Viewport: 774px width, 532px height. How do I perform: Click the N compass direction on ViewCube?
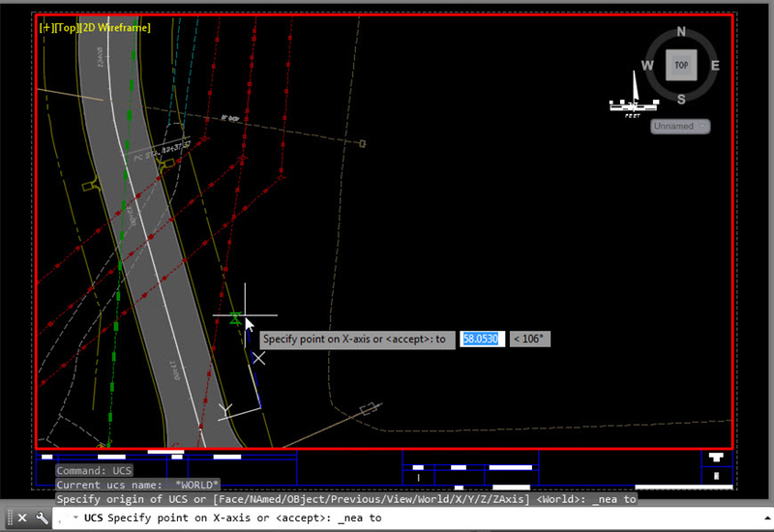(681, 32)
